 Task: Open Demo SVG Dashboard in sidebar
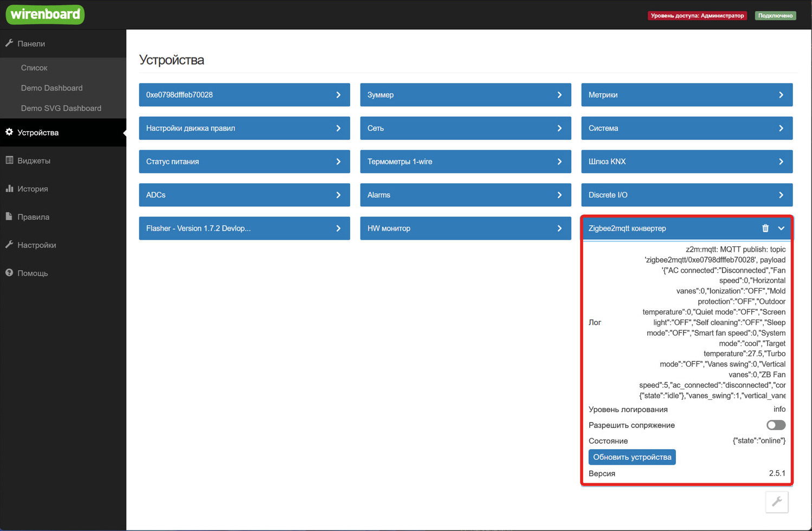click(x=61, y=108)
